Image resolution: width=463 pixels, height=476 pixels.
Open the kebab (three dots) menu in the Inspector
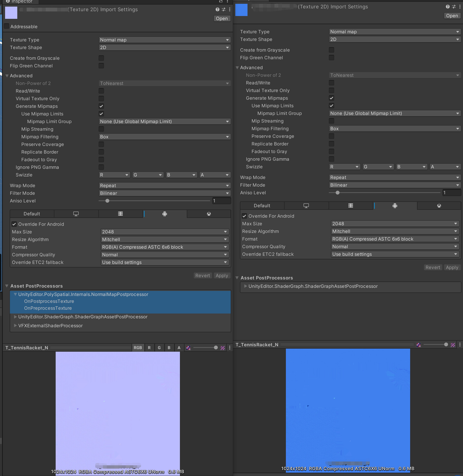(229, 9)
